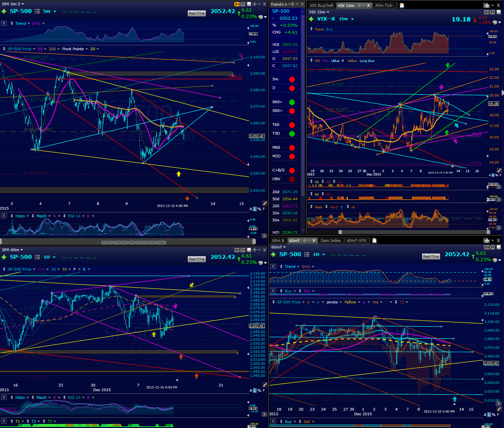The width and height of the screenshot is (504, 428).
Task: Switch to the 60m B tab
Action: 278,240
